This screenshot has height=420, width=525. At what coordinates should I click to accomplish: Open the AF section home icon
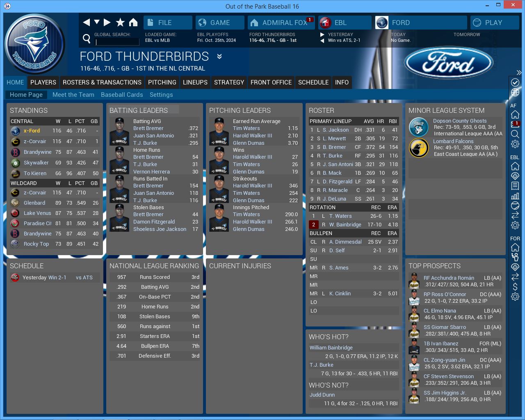coord(515,114)
